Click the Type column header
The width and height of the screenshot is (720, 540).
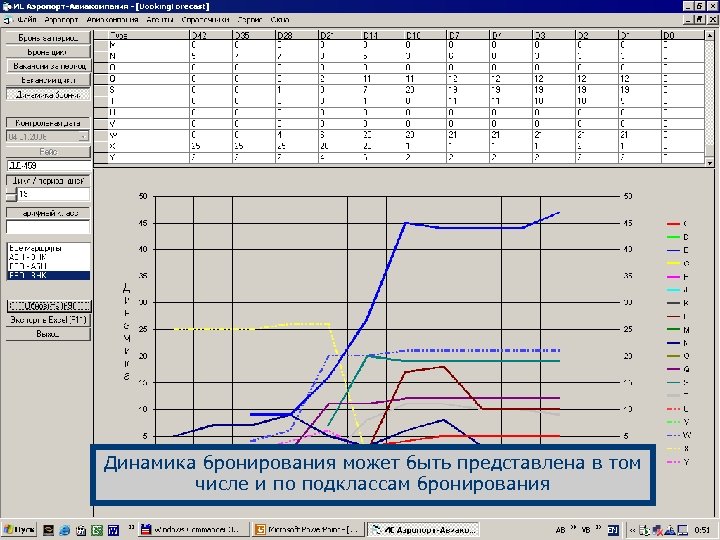pos(149,35)
